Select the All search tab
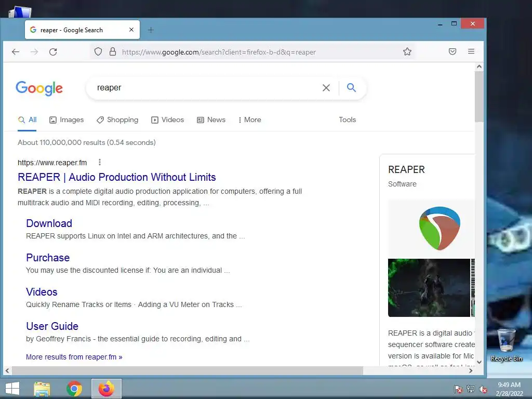The height and width of the screenshot is (399, 532). (27, 120)
